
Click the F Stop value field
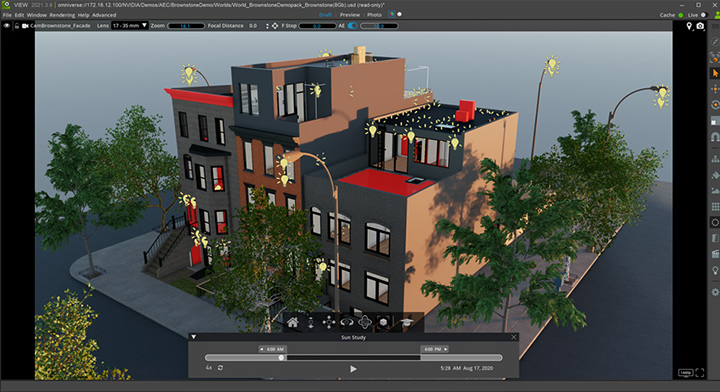(x=317, y=26)
